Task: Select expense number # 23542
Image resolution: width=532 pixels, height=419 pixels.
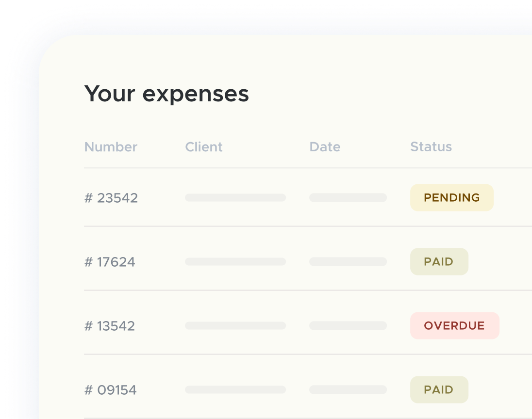Action: click(x=111, y=197)
